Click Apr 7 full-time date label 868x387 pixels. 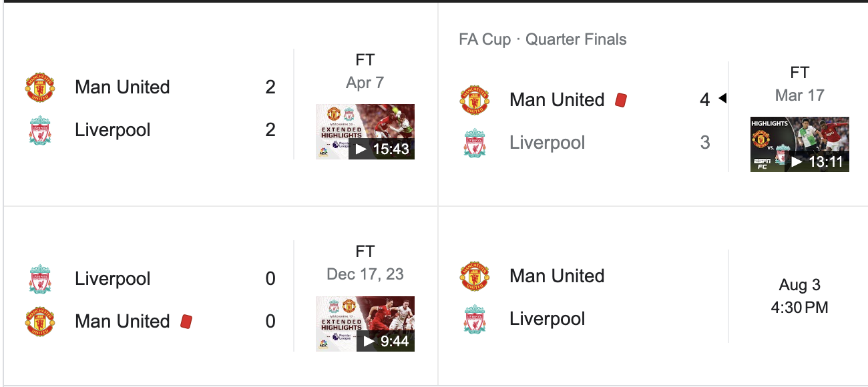tap(365, 83)
